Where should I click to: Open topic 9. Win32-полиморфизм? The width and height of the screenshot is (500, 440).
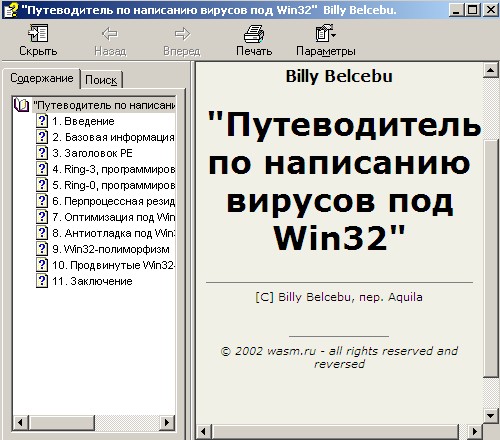(x=111, y=249)
